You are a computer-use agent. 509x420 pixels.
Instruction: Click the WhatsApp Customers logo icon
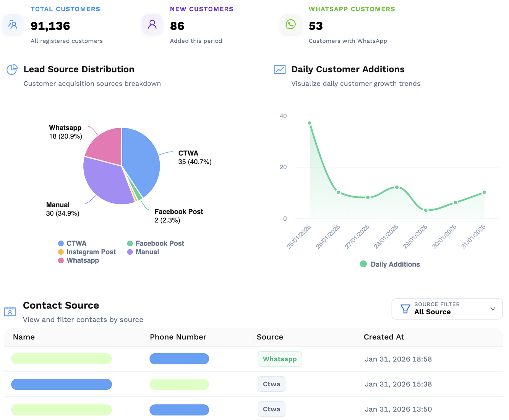[x=290, y=24]
